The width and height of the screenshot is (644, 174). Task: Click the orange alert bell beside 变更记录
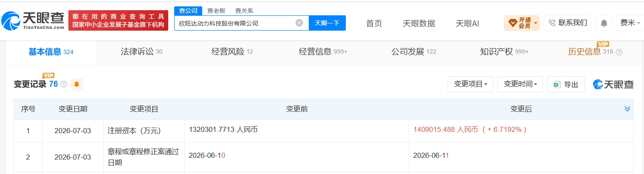(x=76, y=84)
